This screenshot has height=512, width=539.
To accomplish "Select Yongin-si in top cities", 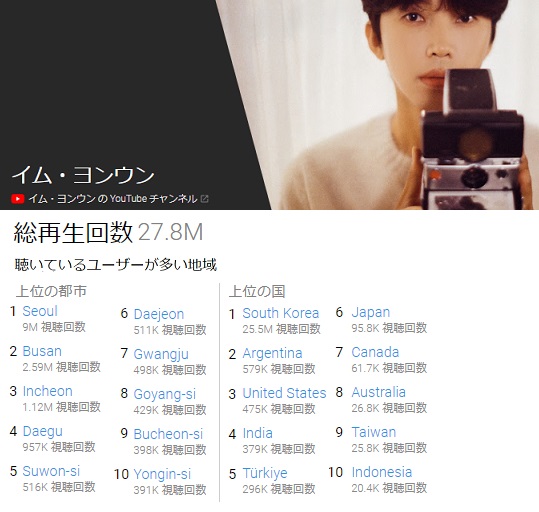I will click(162, 475).
